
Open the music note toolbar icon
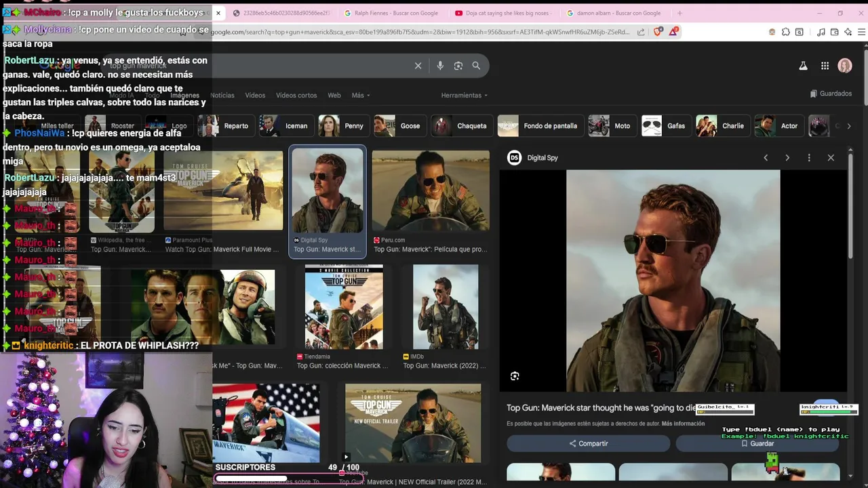click(x=821, y=32)
